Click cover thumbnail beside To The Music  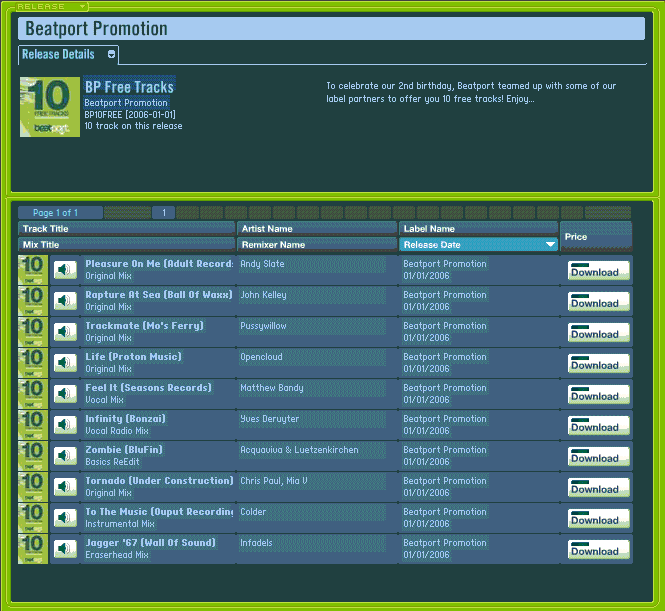tap(33, 517)
